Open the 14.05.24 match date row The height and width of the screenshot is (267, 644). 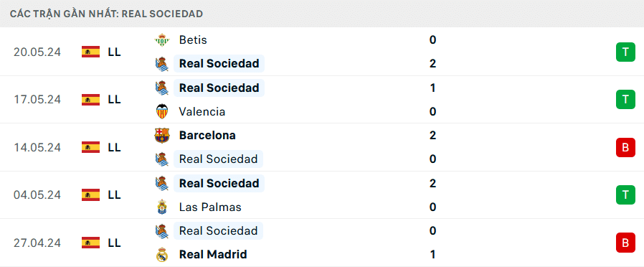pyautogui.click(x=322, y=147)
